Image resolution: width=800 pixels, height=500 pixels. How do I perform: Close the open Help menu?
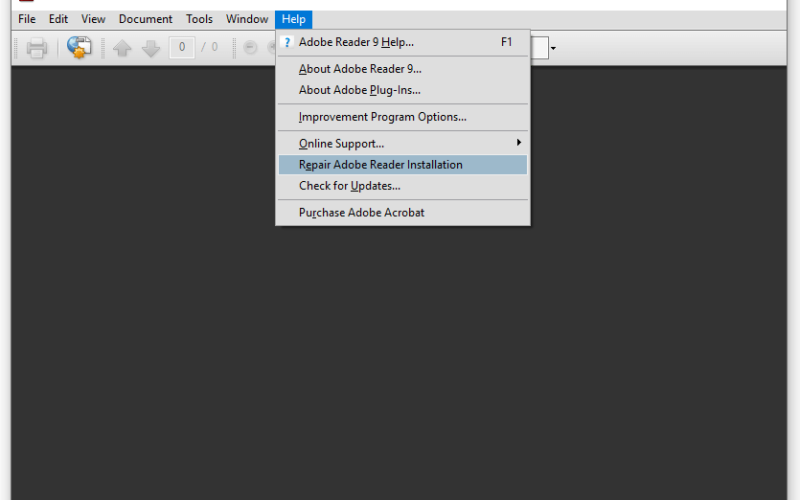[x=293, y=19]
